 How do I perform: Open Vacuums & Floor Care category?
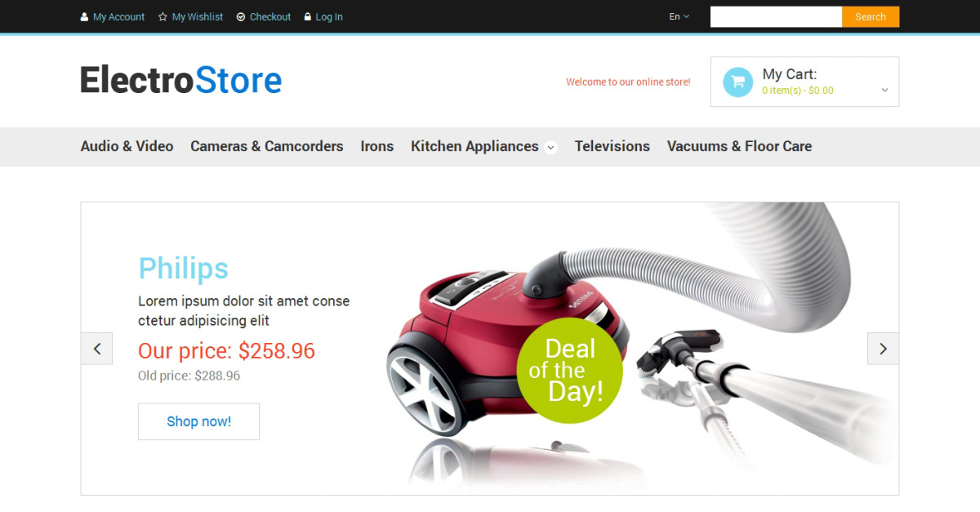pyautogui.click(x=739, y=146)
